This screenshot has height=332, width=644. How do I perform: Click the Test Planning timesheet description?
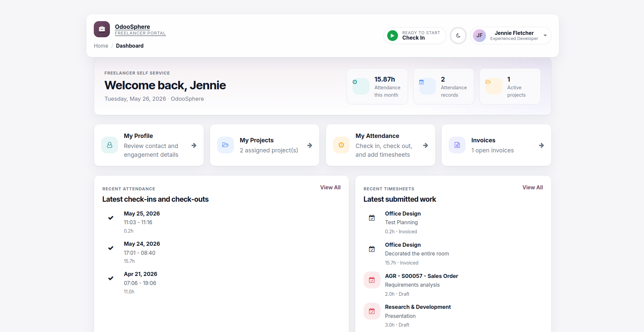401,223
